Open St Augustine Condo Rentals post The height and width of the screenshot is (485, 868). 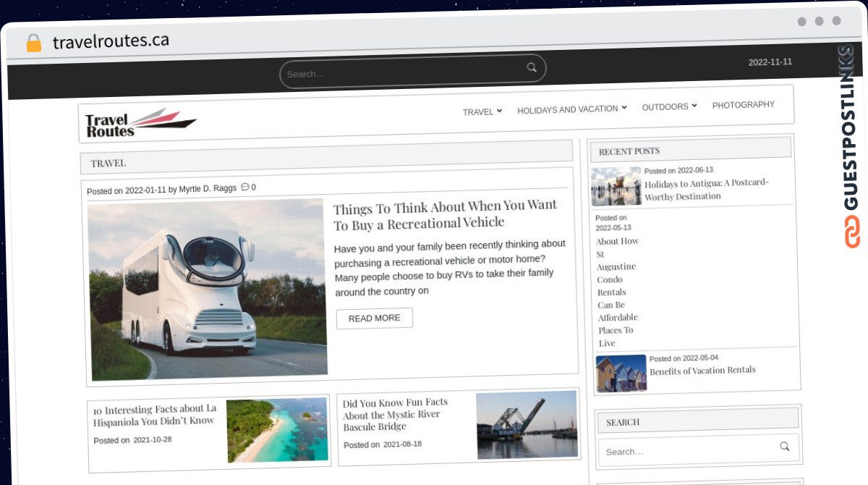pyautogui.click(x=618, y=292)
